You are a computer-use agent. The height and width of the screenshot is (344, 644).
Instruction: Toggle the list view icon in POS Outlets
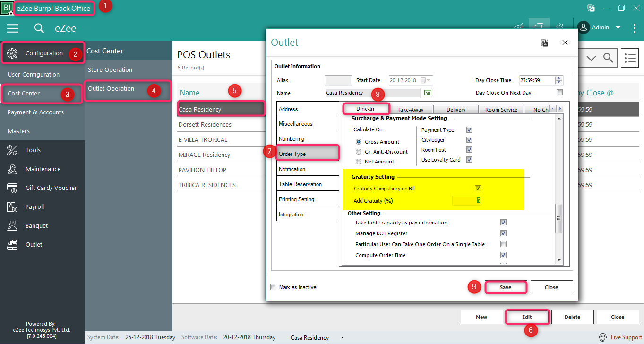click(630, 58)
